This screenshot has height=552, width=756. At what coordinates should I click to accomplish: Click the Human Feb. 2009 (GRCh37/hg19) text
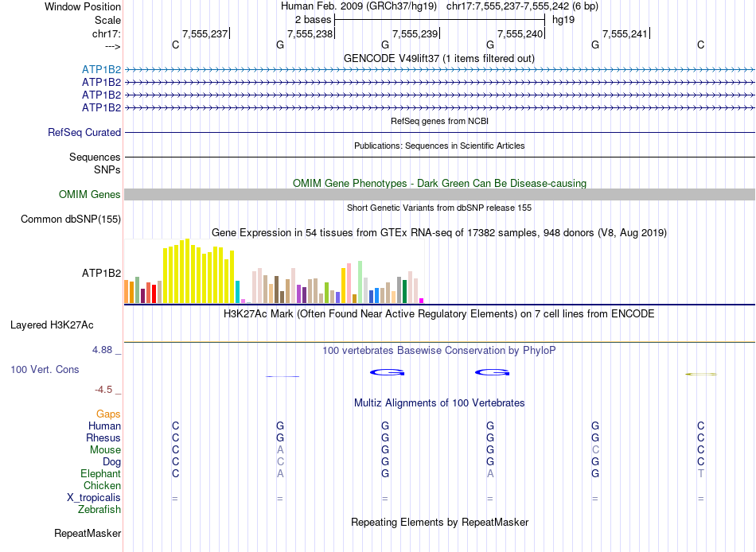(x=359, y=6)
